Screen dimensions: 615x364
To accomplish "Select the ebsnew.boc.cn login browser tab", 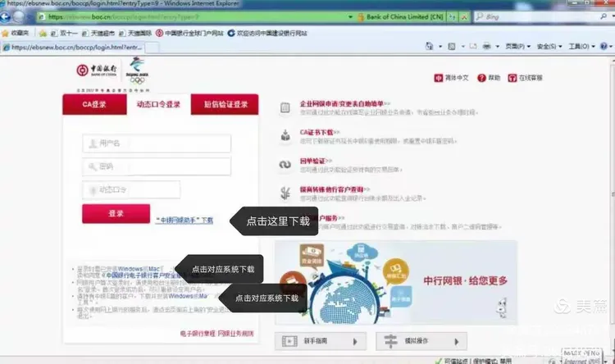I will point(73,47).
